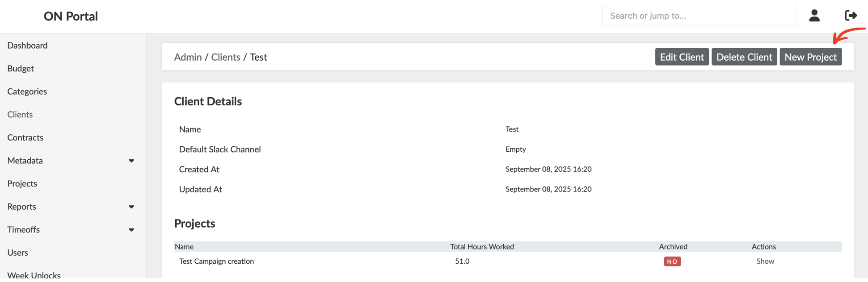Expand the Timeoffs dropdown arrow
Viewport: 868px width, 282px height.
pyautogui.click(x=131, y=230)
